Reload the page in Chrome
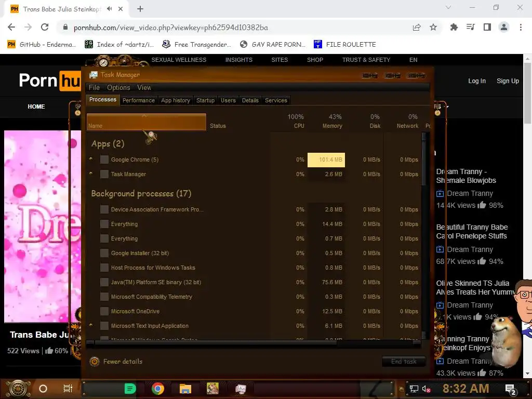This screenshot has width=532, height=399. point(45,27)
